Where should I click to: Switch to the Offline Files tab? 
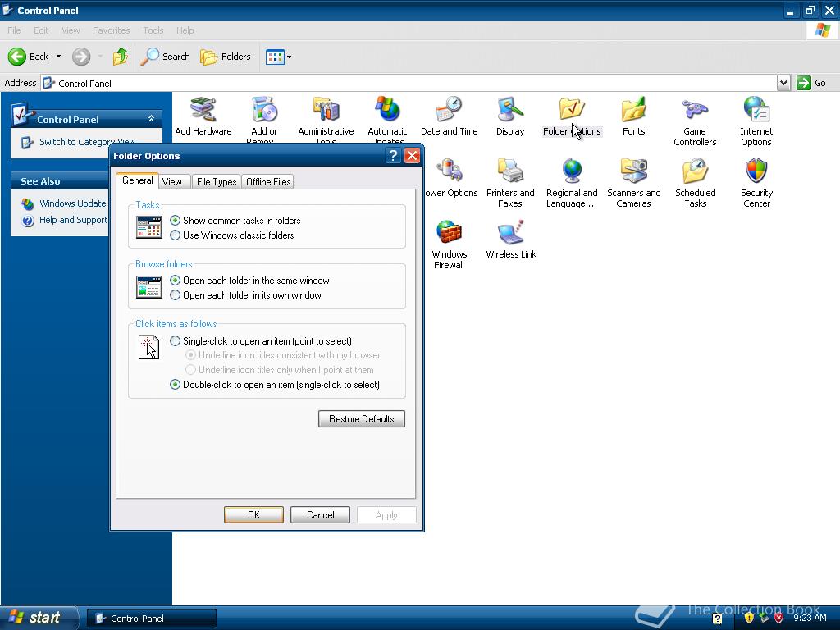268,182
